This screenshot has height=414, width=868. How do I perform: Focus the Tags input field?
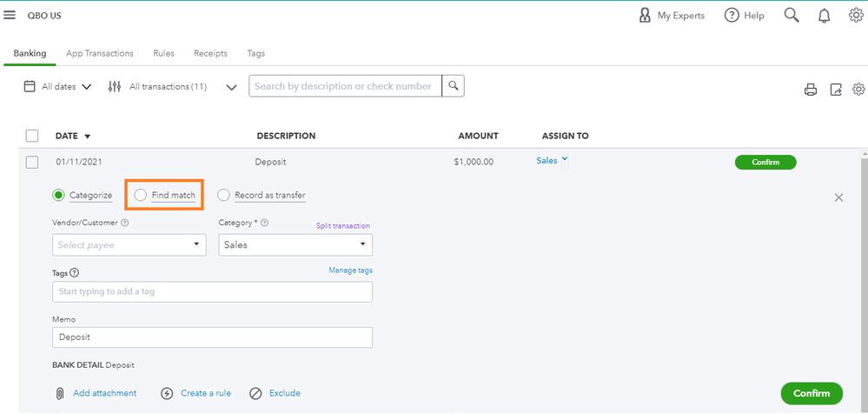pos(212,291)
